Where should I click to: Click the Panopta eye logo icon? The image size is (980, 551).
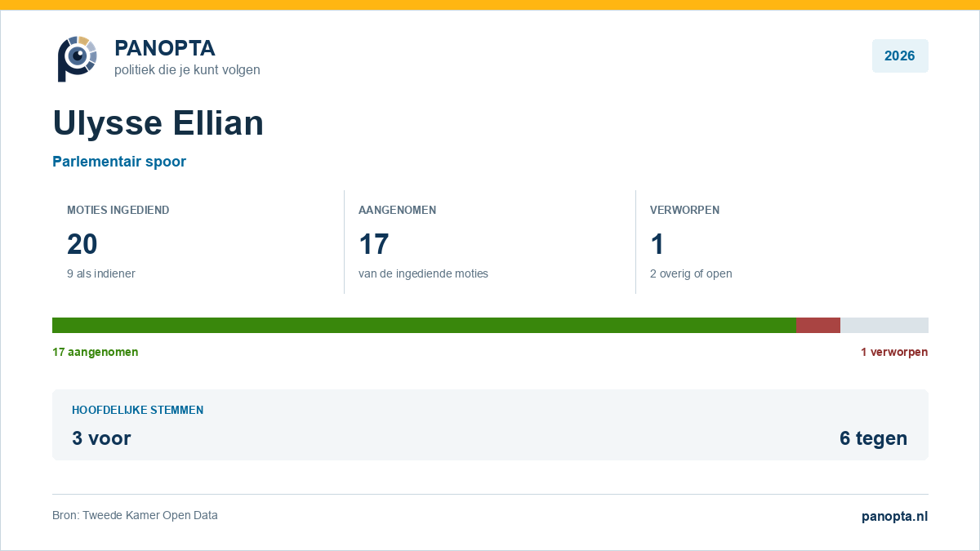tap(77, 58)
